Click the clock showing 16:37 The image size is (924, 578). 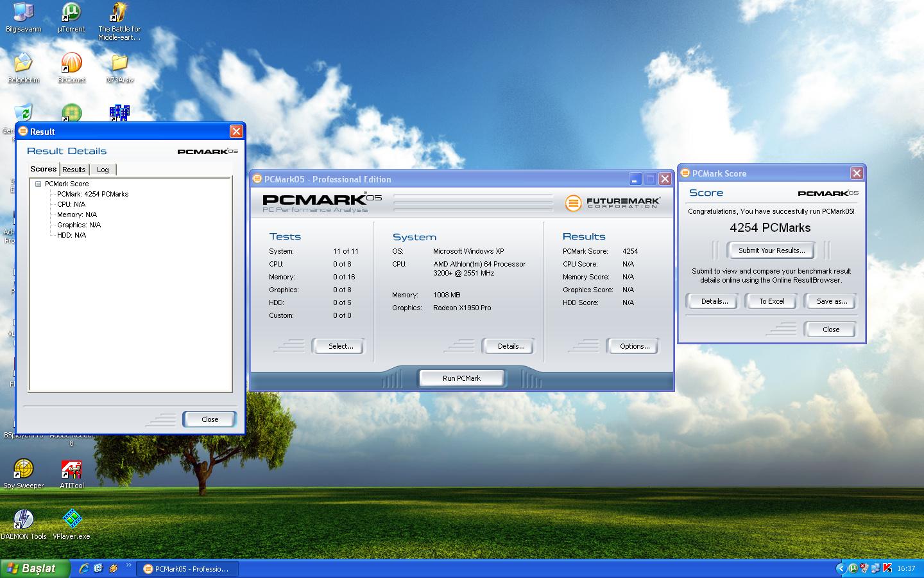906,568
